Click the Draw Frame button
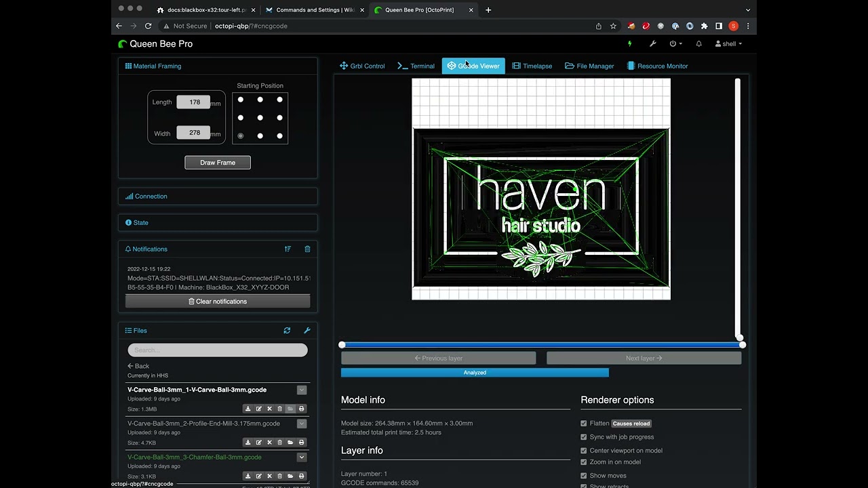Viewport: 868px width, 488px height. (x=218, y=163)
